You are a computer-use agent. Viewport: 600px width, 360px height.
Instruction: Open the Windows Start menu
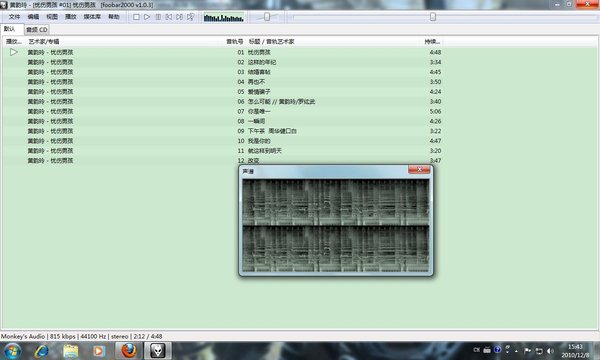coord(12,351)
